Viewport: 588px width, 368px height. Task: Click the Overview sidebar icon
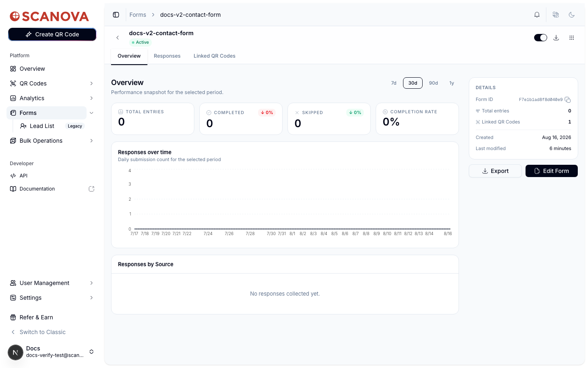(13, 69)
